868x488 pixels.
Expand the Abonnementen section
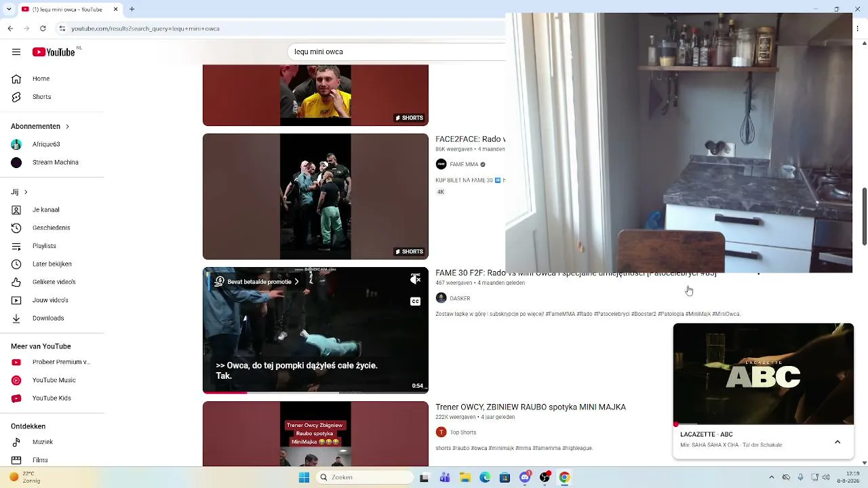click(x=40, y=126)
